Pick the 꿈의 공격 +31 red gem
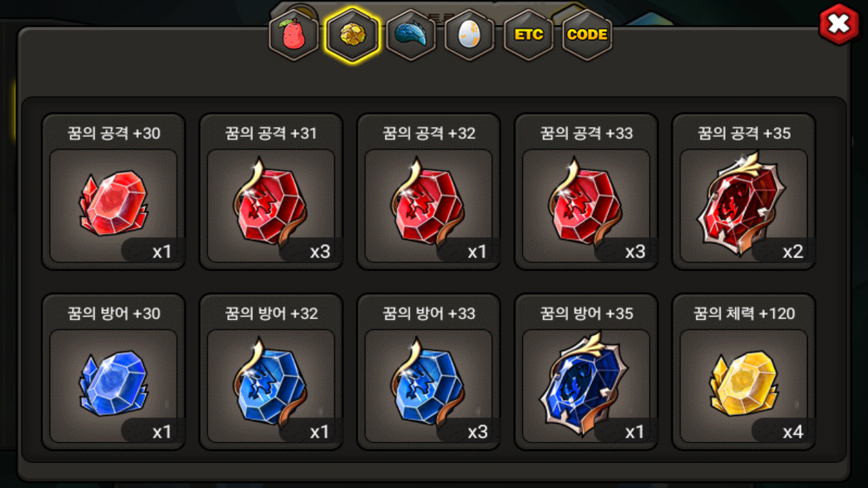 [271, 191]
